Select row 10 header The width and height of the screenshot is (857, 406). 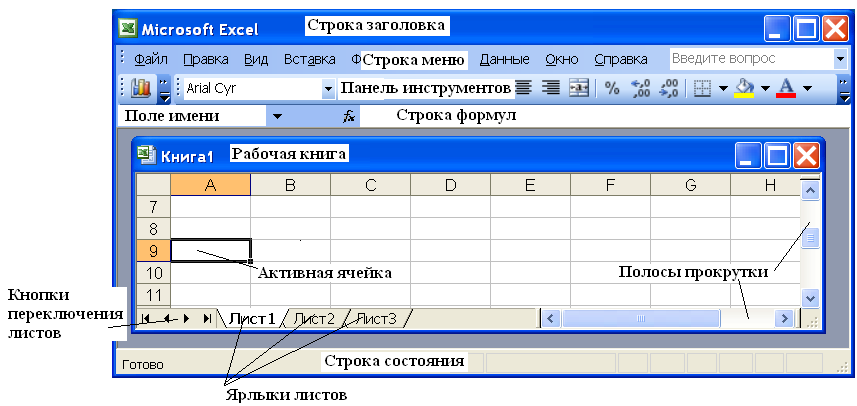coord(153,273)
